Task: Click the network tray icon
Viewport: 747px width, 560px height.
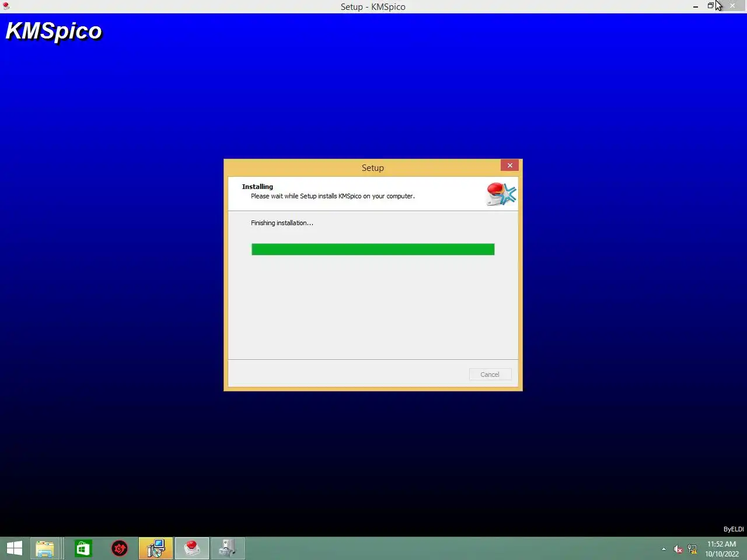Action: pos(692,549)
